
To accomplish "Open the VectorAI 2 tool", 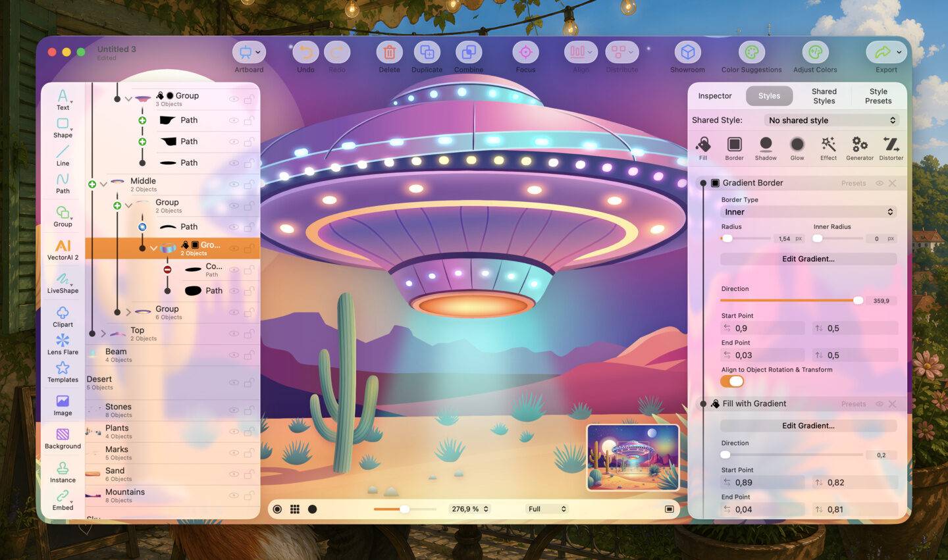I will 63,249.
